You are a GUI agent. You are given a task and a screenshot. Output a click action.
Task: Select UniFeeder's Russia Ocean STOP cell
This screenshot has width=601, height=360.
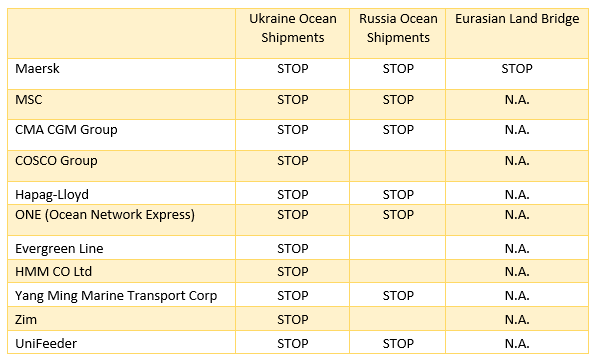pos(397,342)
